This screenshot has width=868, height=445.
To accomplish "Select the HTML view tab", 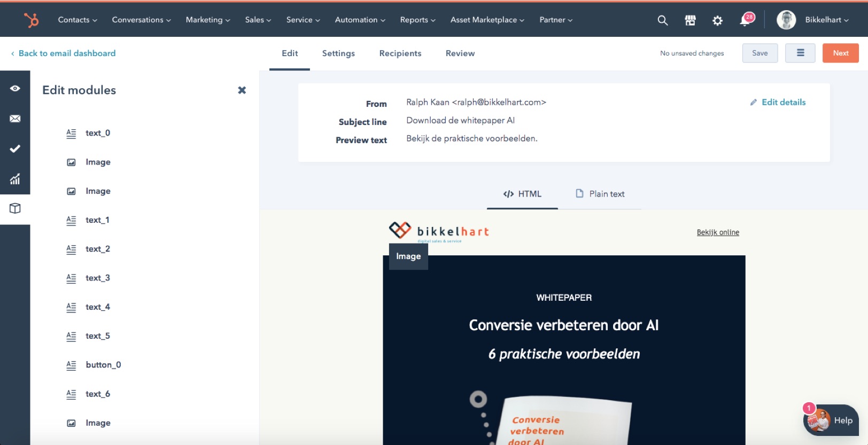I will click(522, 194).
